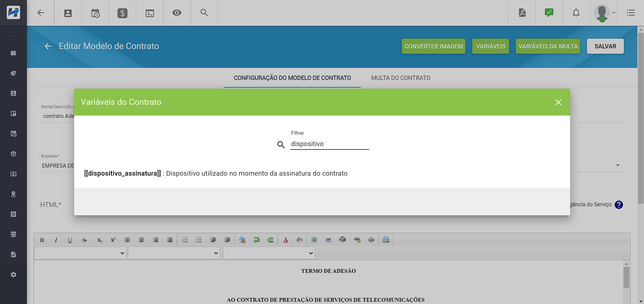Toggle underline formatting in editor
This screenshot has width=644, height=304.
[x=70, y=240]
